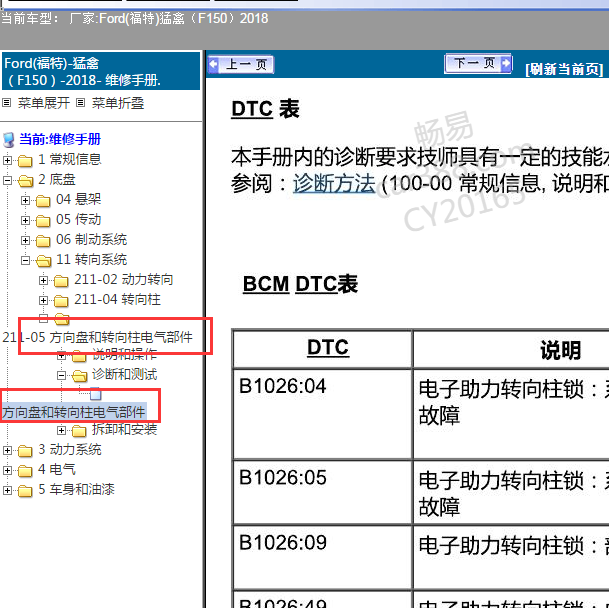The height and width of the screenshot is (608, 609).
Task: Click folder icon of 拆卸和安装
Action: click(79, 430)
